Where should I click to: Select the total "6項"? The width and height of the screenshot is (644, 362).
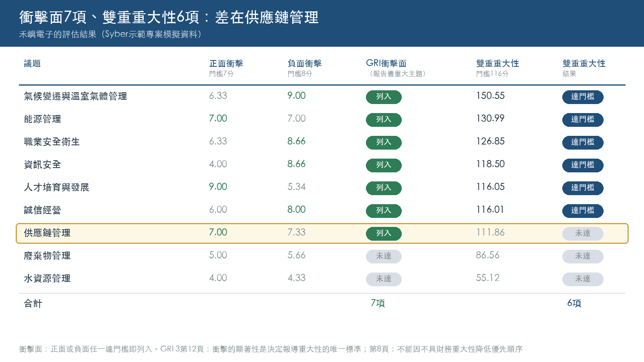[574, 303]
